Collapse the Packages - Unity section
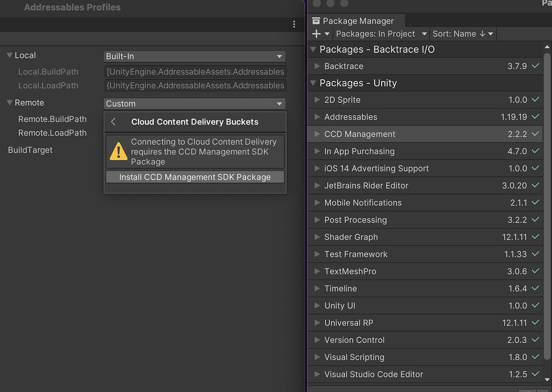Image resolution: width=552 pixels, height=392 pixels. point(313,83)
